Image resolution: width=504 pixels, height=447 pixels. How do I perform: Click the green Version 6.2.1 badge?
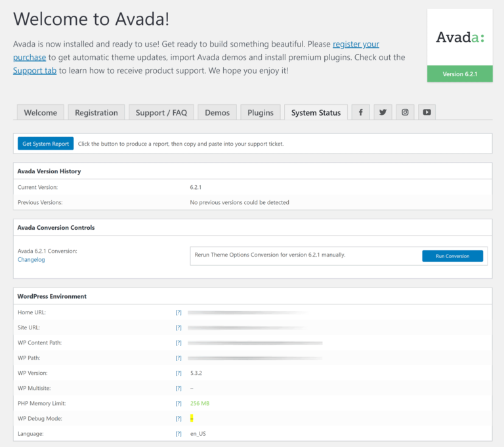[460, 74]
